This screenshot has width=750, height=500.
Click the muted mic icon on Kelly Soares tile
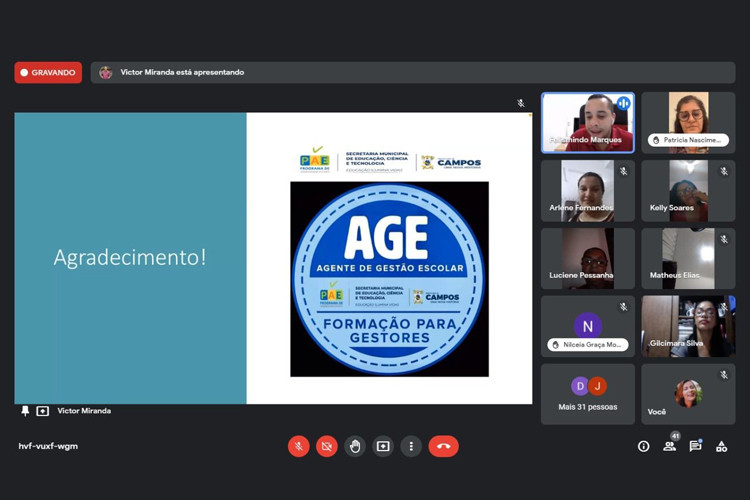pyautogui.click(x=724, y=171)
